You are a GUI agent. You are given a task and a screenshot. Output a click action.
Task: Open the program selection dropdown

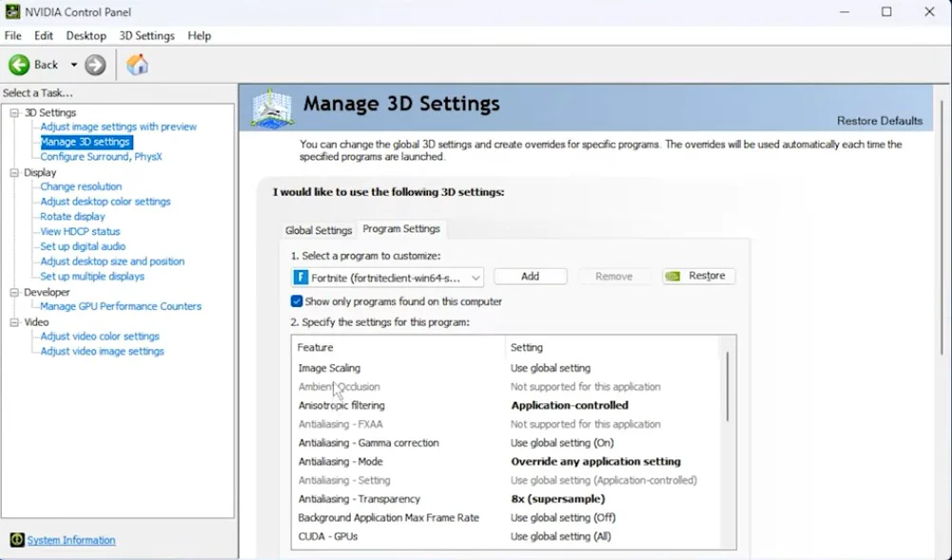click(x=476, y=277)
